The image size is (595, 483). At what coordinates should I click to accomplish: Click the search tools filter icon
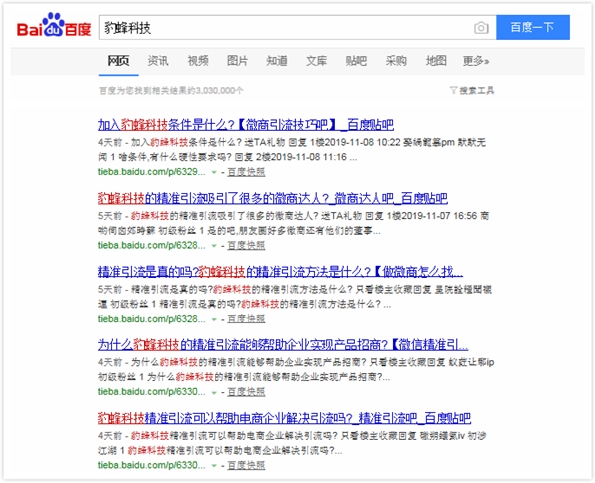453,90
